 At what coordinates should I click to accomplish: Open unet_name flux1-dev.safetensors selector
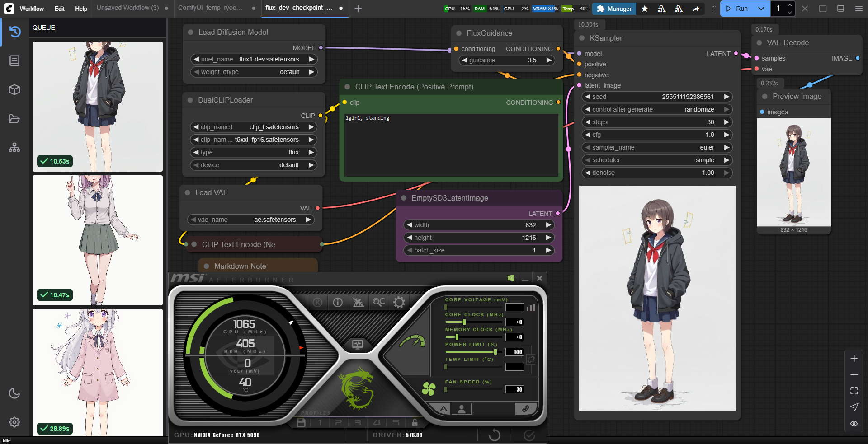[254, 59]
